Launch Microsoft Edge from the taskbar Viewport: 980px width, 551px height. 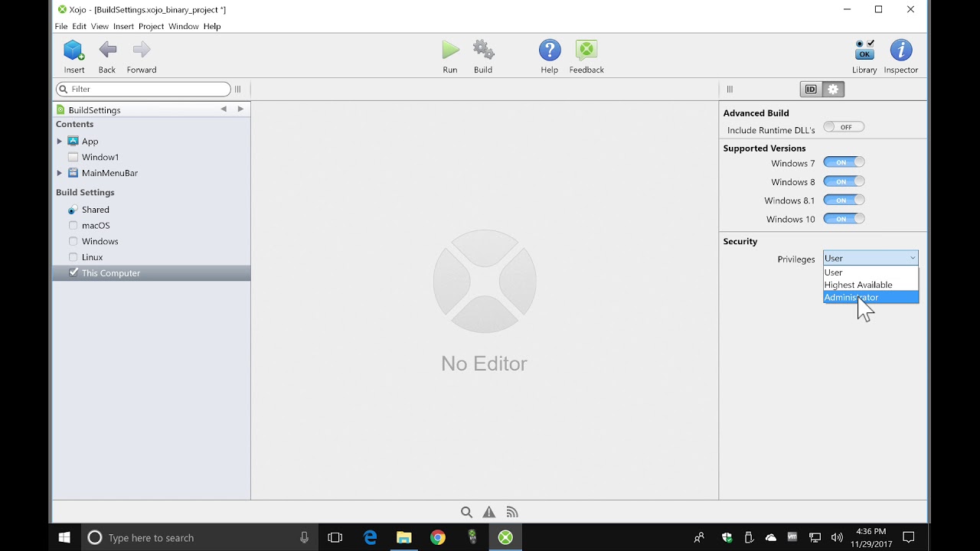pyautogui.click(x=371, y=537)
